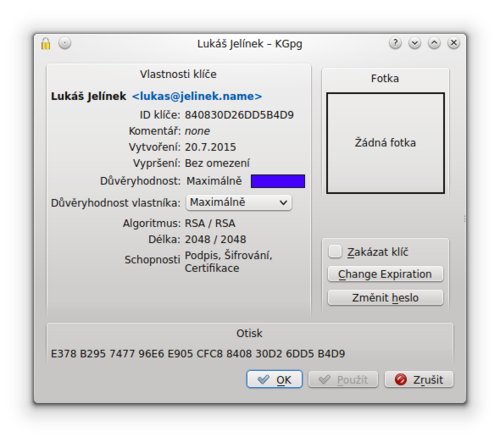This screenshot has width=500, height=437.
Task: Click the padlock window menu icon
Action: tap(46, 44)
